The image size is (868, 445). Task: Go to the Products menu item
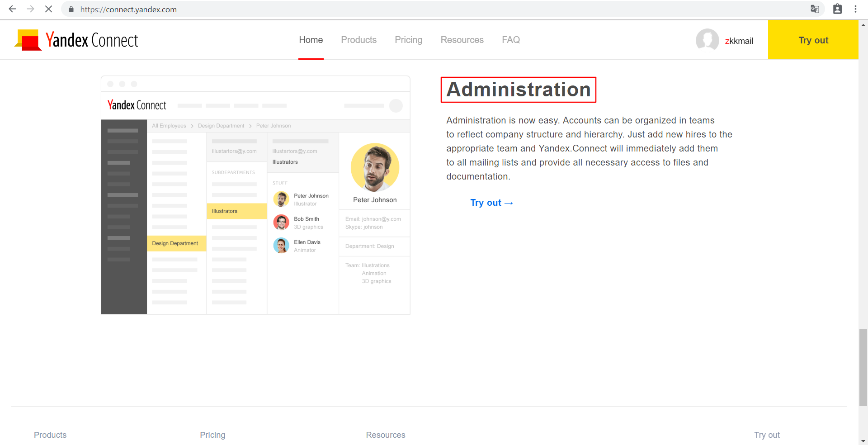coord(359,40)
